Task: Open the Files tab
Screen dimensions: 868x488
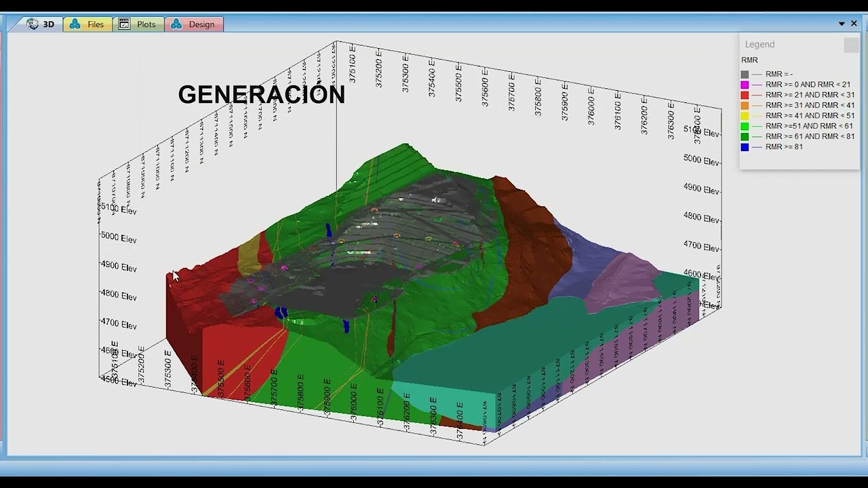Action: pos(87,24)
